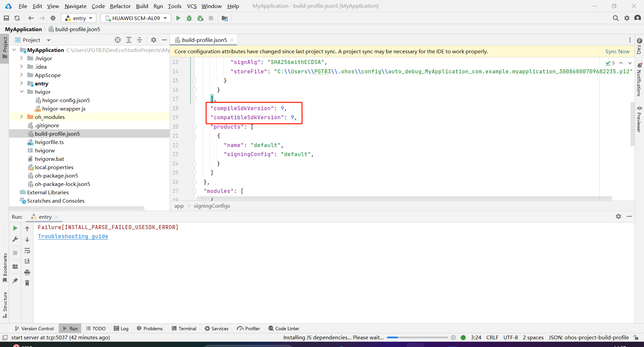Click the Sync/Reload icon in toolbar

point(17,18)
